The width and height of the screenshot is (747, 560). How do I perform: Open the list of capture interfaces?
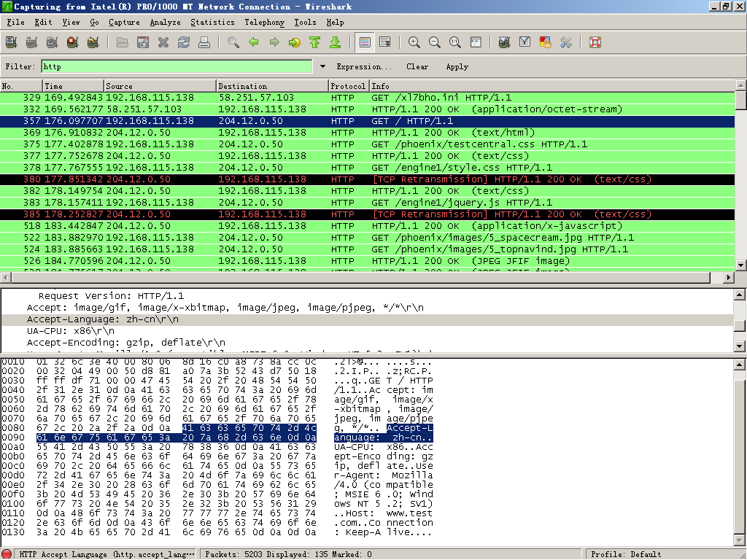(12, 42)
